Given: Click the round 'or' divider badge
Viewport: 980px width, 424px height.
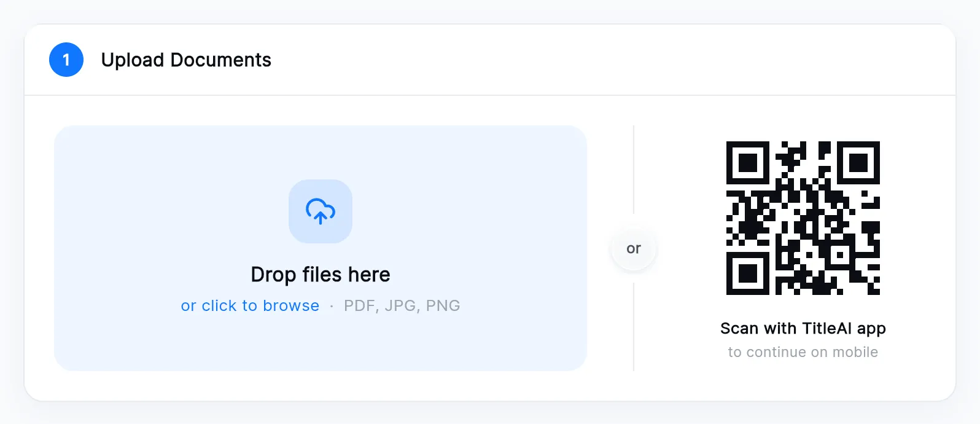Looking at the screenshot, I should (x=634, y=248).
